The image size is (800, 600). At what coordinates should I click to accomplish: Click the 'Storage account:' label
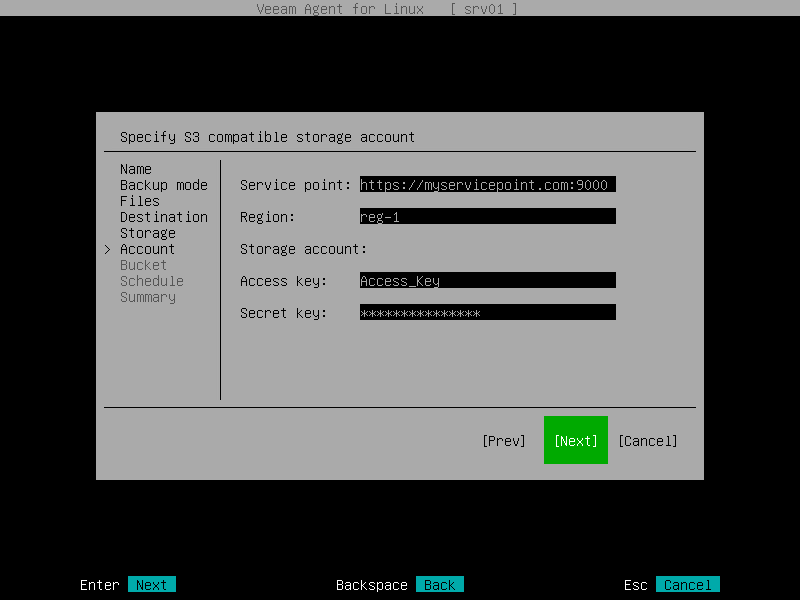(304, 249)
